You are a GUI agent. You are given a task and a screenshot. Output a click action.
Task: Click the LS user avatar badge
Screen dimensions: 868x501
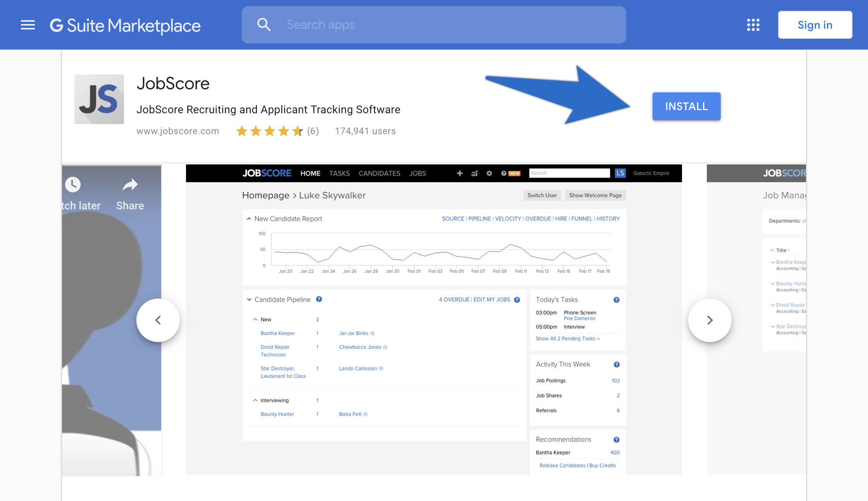tap(620, 173)
